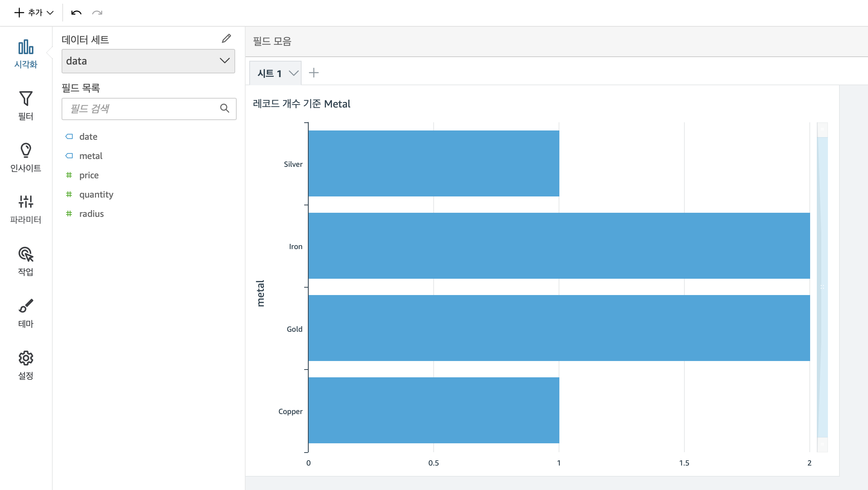
Task: Open the 필터 (Filter) funnel icon
Action: [26, 99]
